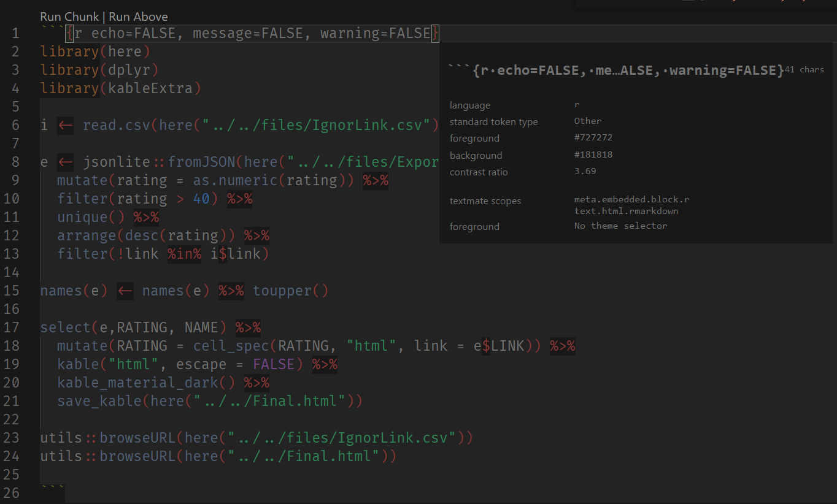Click the %in% operator on line 13
Screen dimensions: 837x504
tap(184, 254)
